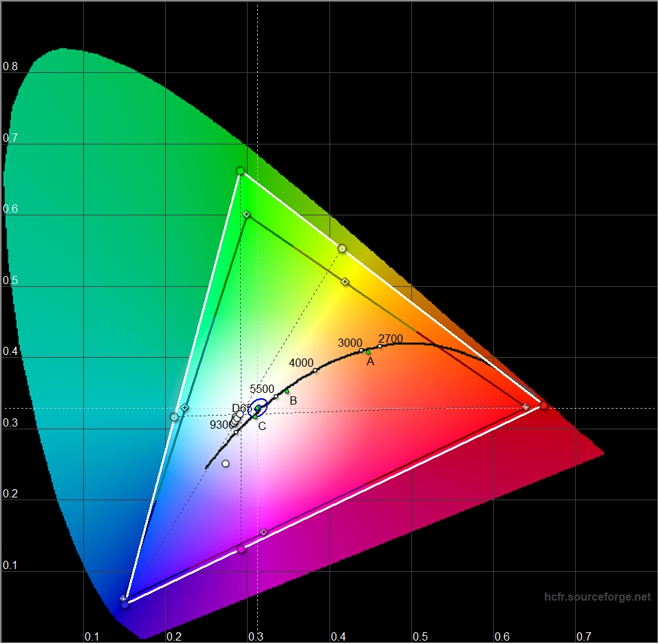Select the green illuminant A point

[x=368, y=352]
